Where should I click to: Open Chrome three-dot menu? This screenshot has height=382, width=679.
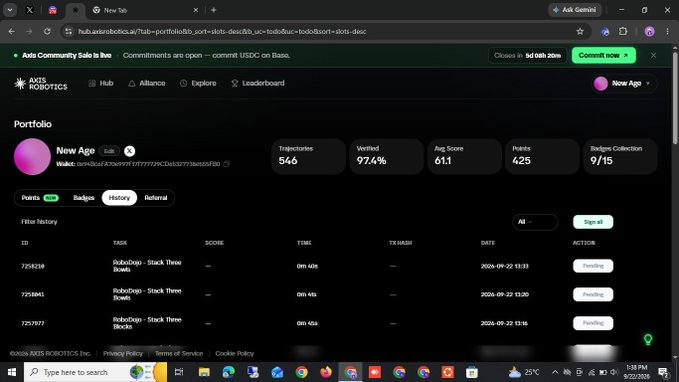(667, 32)
